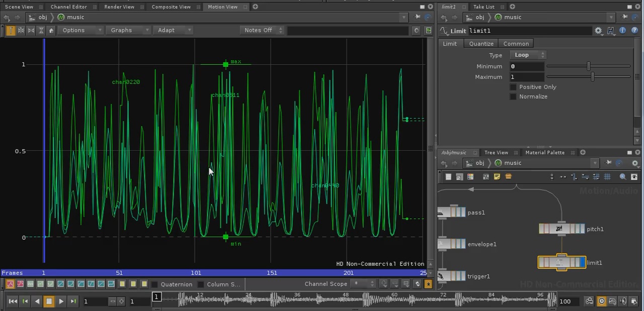Click the sticky note icon in network editor toolbar
Viewport: 644px width, 311px height.
pyautogui.click(x=497, y=177)
